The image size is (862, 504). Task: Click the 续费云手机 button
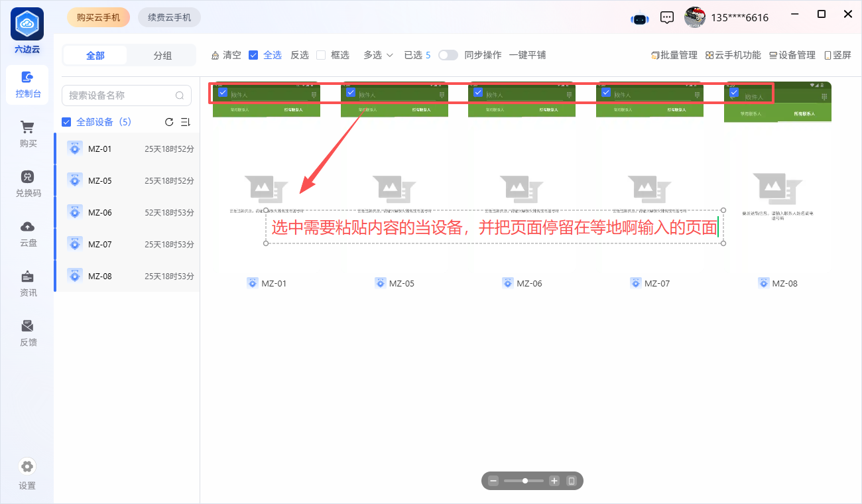click(x=169, y=17)
